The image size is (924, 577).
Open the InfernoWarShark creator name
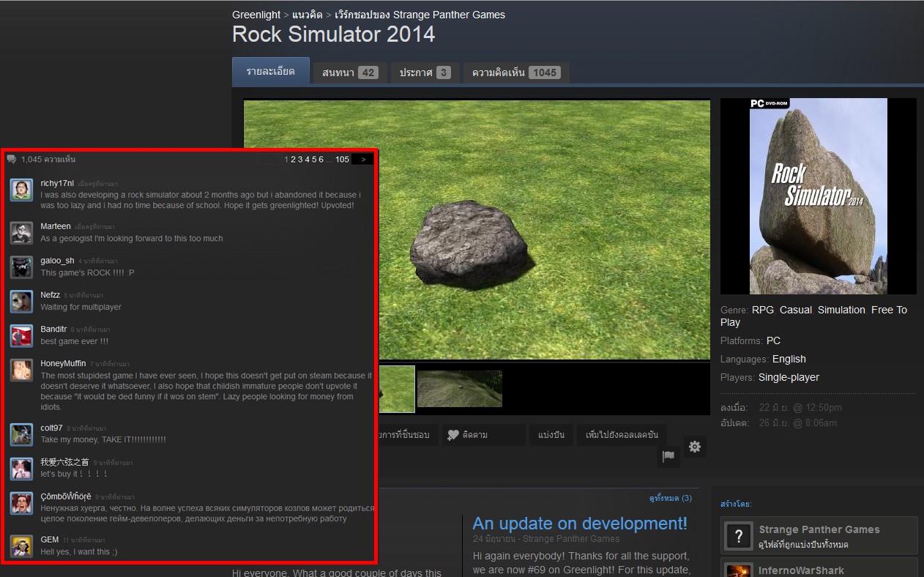[x=802, y=570]
